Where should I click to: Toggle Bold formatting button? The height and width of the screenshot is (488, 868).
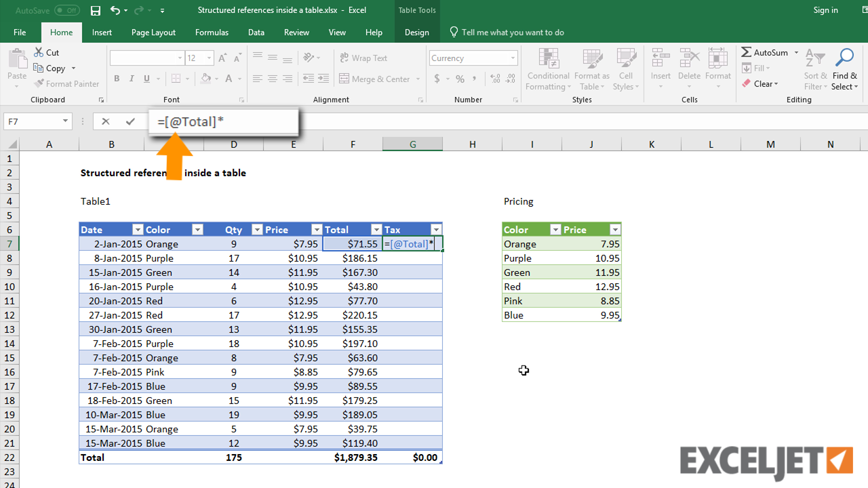pyautogui.click(x=117, y=79)
